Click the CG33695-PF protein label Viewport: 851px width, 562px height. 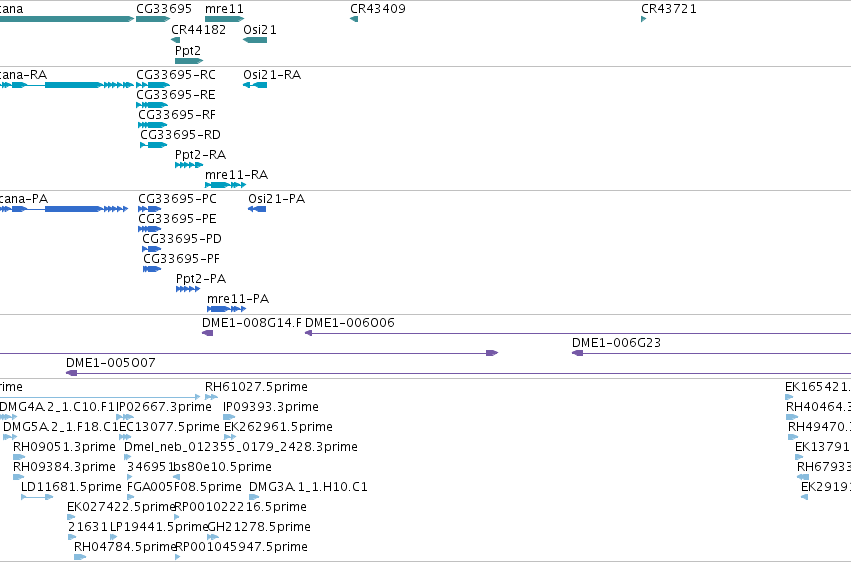coord(182,259)
